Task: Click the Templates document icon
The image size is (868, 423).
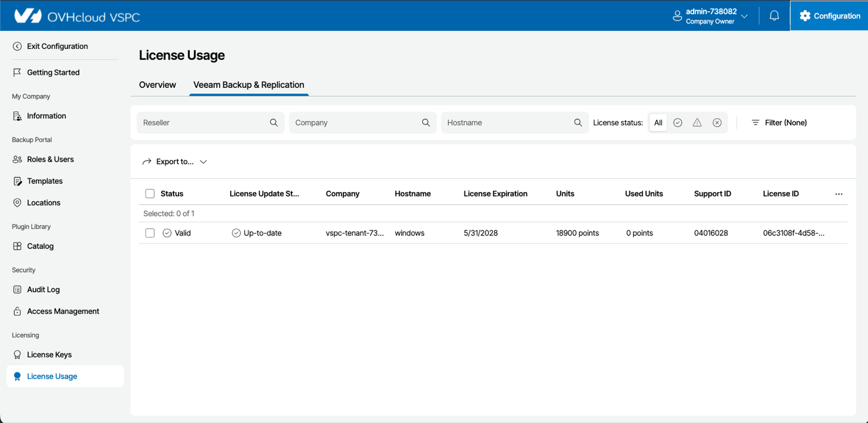Action: tap(17, 181)
